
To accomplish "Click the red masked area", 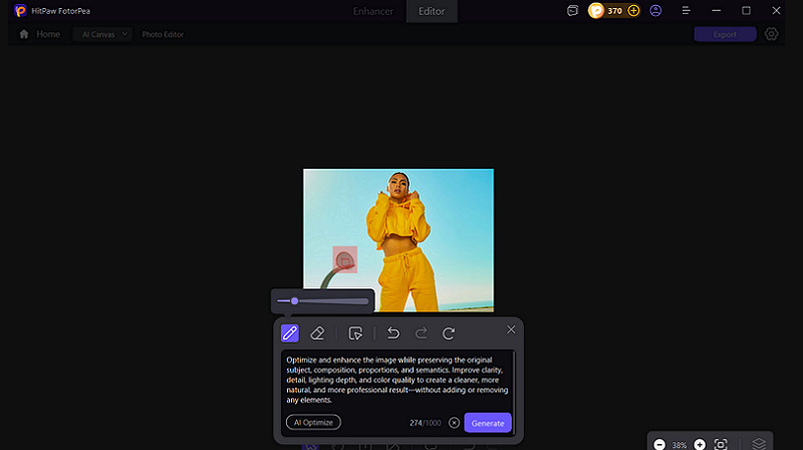I will 345,260.
